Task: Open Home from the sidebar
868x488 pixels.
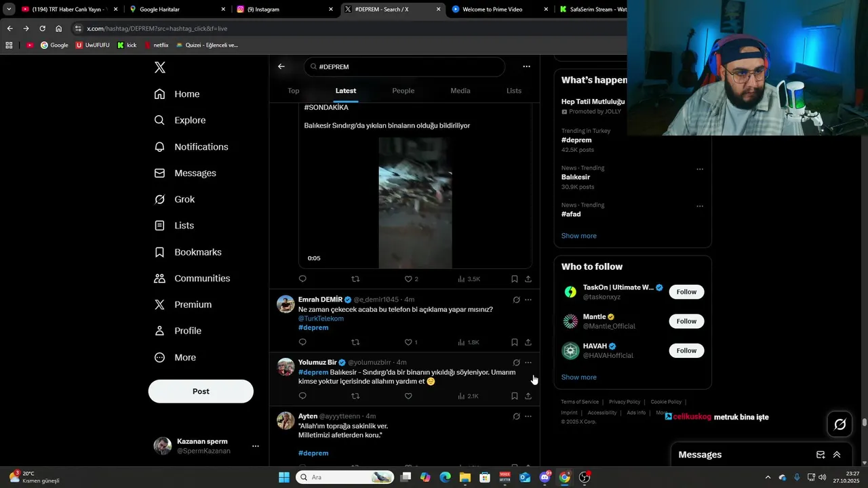Action: (x=177, y=94)
